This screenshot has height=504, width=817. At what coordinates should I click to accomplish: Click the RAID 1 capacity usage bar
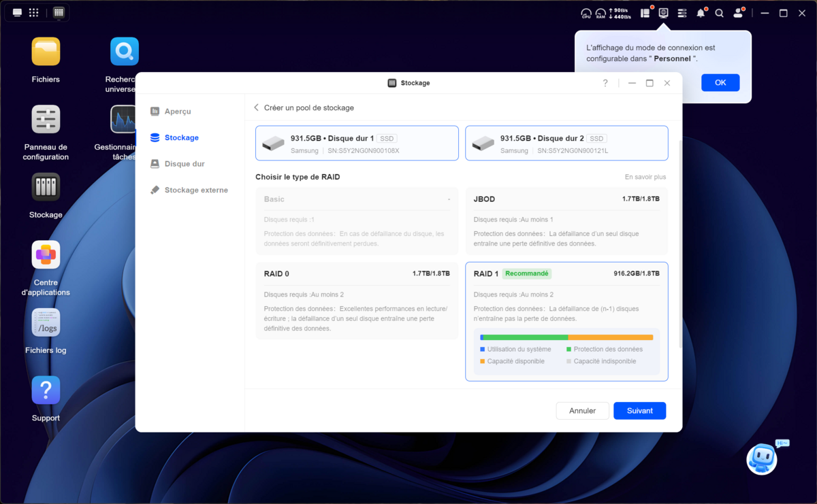point(566,337)
